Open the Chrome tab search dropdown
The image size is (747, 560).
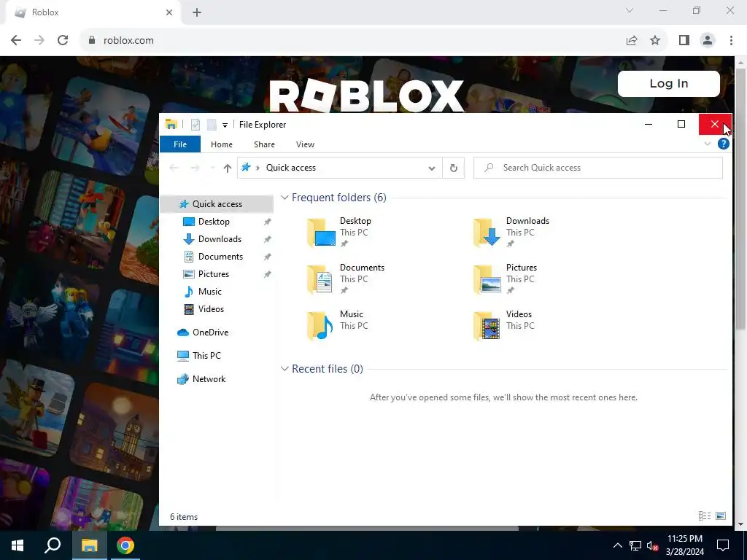pos(630,10)
